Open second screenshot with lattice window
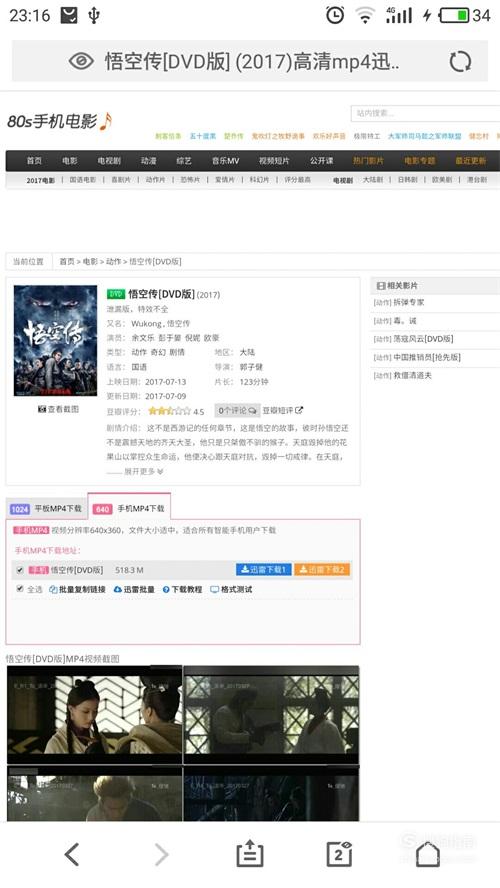 coord(271,715)
